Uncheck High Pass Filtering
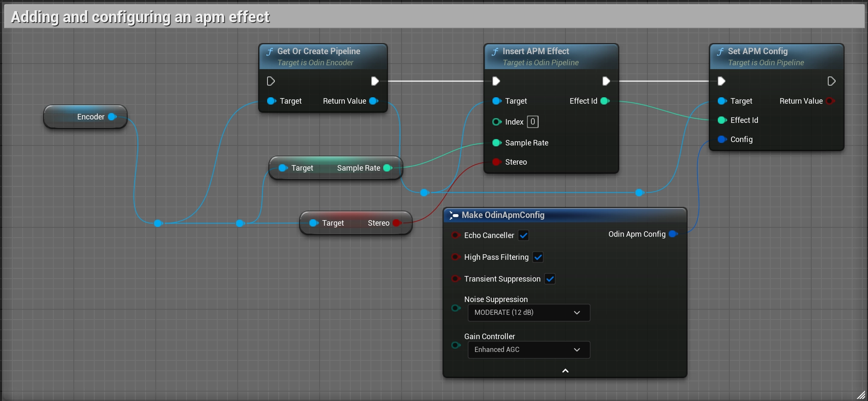Image resolution: width=868 pixels, height=401 pixels. (537, 257)
